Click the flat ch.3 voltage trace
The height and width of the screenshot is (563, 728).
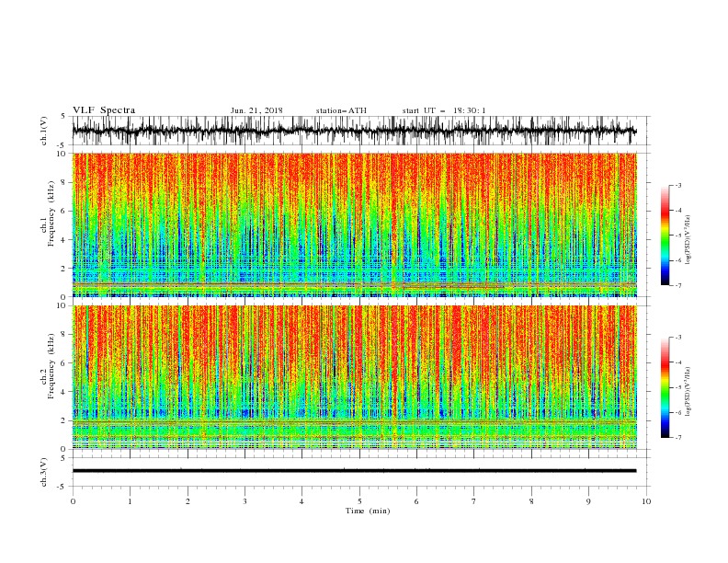click(x=354, y=471)
